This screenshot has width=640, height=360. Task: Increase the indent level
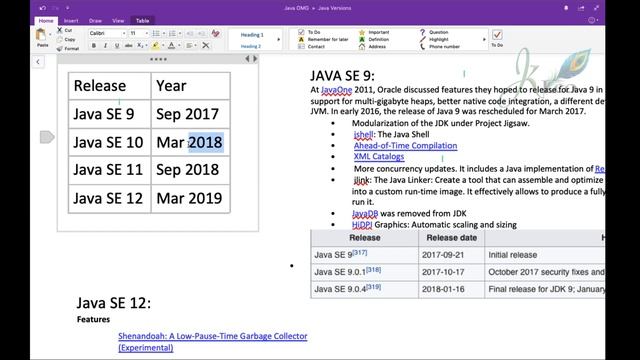point(202,33)
